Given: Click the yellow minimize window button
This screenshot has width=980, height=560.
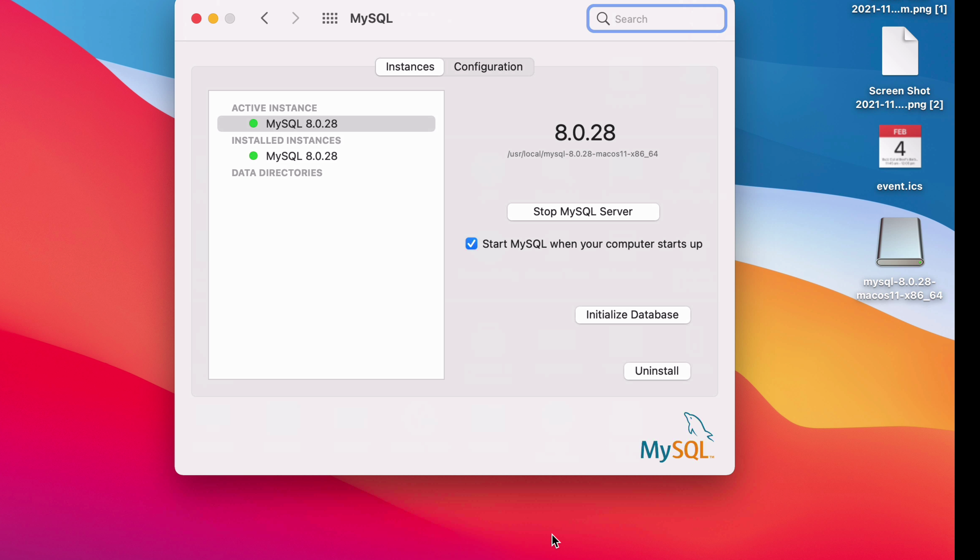Looking at the screenshot, I should 213,18.
